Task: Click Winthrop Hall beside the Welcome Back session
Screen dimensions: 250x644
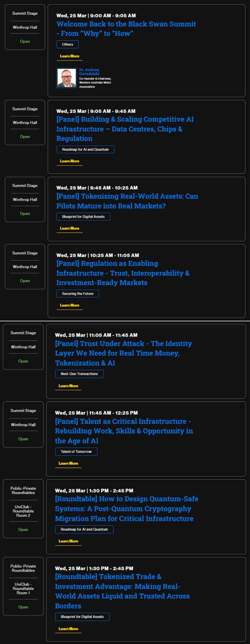Action: 25,27
